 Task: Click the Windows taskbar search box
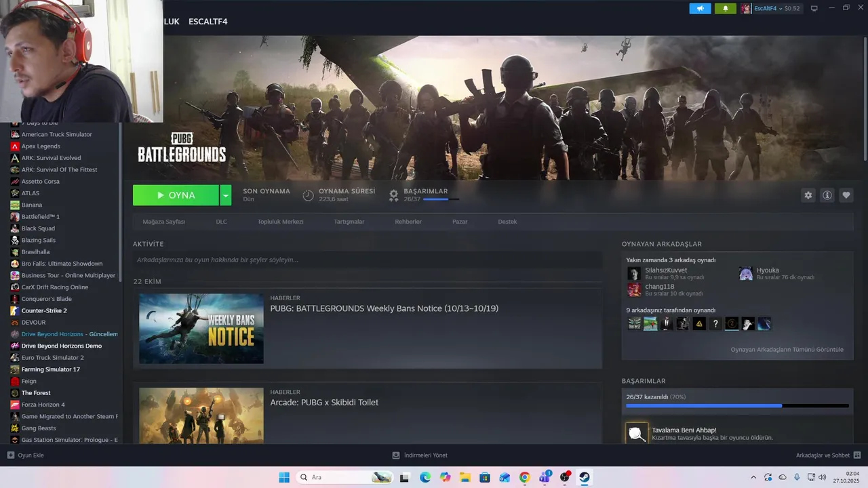coord(345,477)
